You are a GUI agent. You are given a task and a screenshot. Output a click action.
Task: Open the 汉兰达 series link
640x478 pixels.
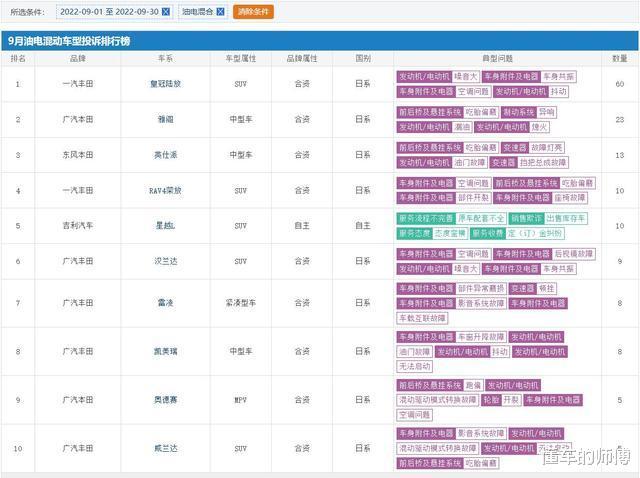pos(165,261)
